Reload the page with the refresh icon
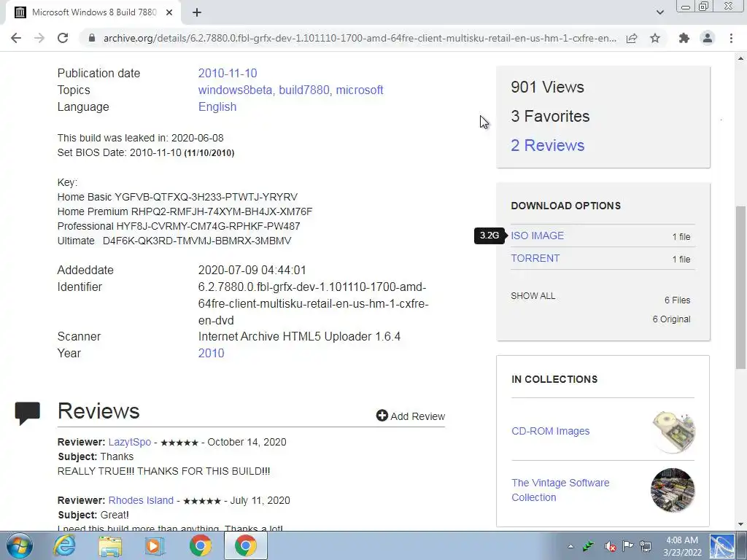 pyautogui.click(x=63, y=38)
